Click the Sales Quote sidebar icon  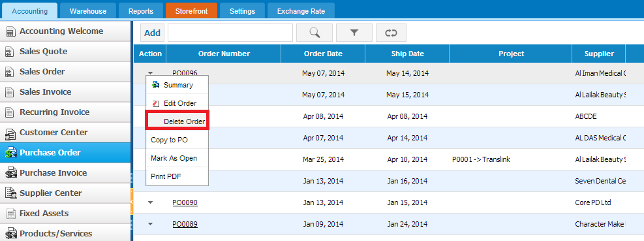(9, 52)
